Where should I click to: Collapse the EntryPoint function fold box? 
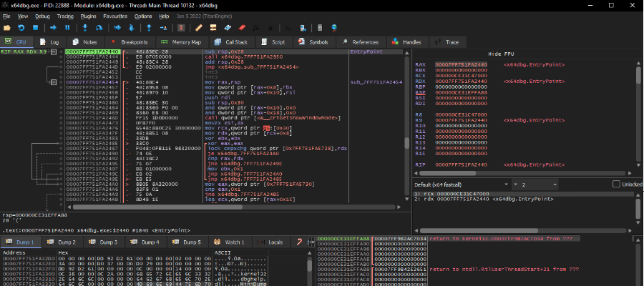click(x=54, y=51)
